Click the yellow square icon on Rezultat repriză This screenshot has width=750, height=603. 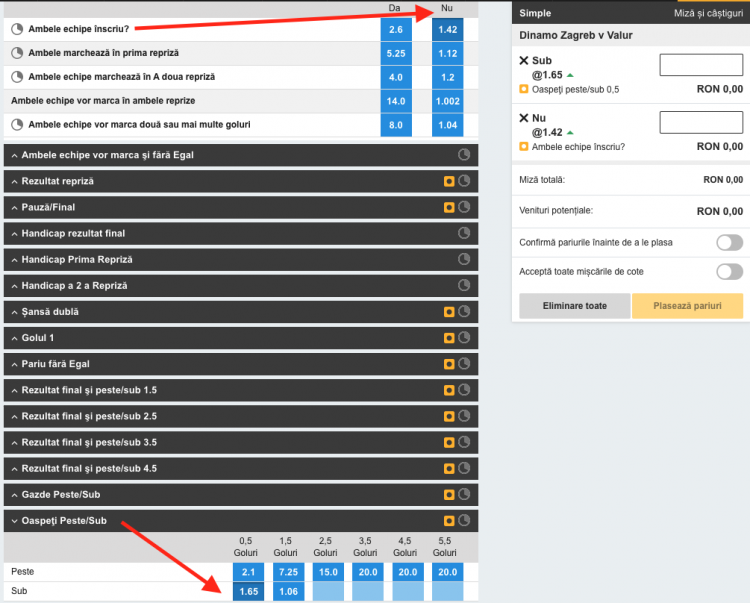pyautogui.click(x=450, y=181)
